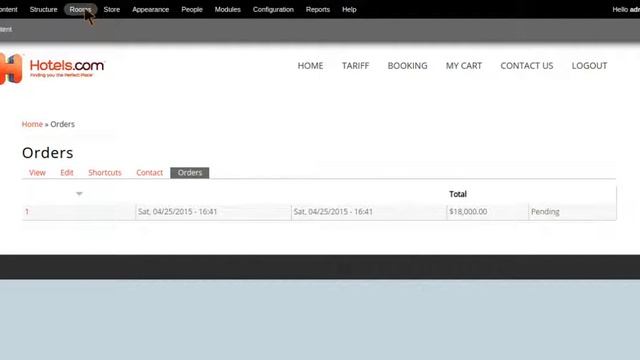
Task: Open the TARIFF page
Action: [356, 66]
